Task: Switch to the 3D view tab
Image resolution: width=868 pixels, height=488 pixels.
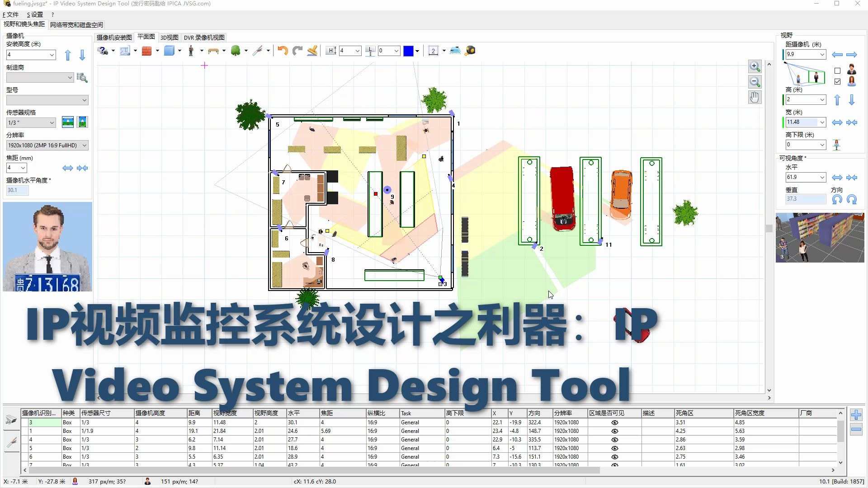Action: pos(170,38)
